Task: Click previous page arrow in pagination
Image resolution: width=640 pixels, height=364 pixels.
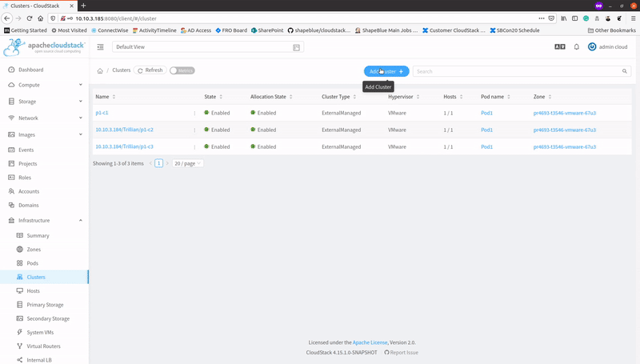Action: click(150, 163)
